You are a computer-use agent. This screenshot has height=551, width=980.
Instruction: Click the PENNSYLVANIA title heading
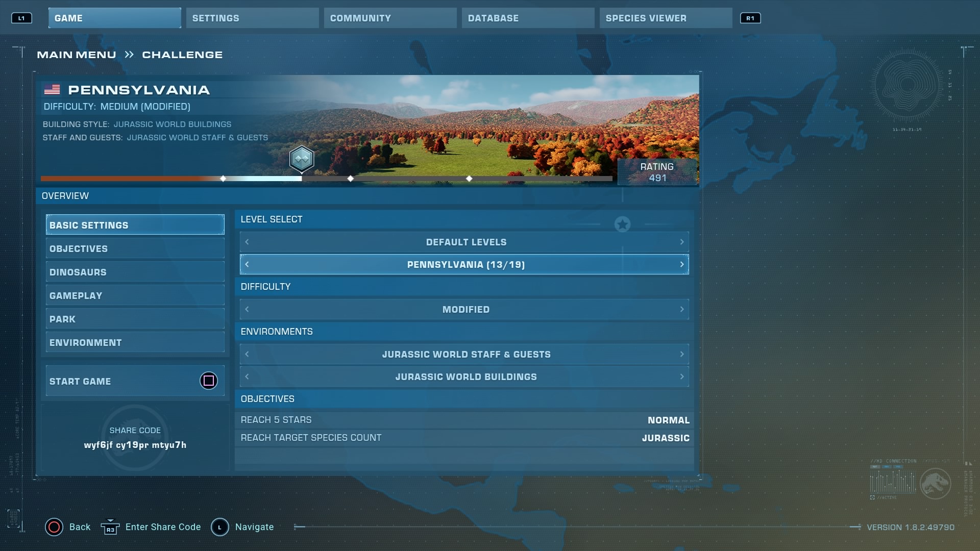(139, 90)
